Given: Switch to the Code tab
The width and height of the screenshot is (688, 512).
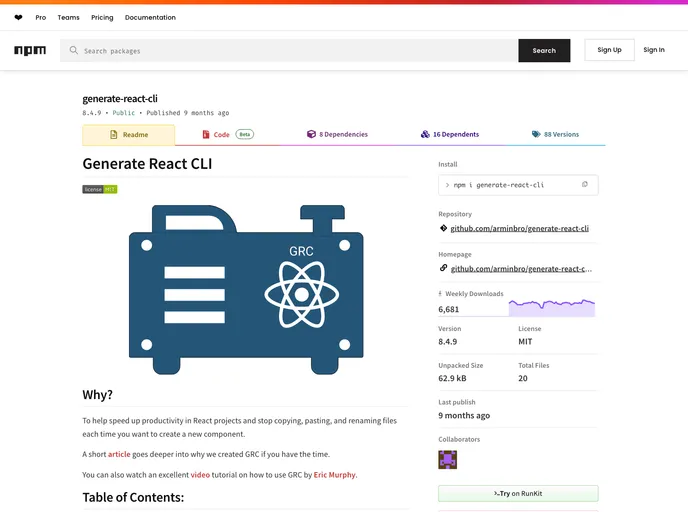Looking at the screenshot, I should (227, 135).
